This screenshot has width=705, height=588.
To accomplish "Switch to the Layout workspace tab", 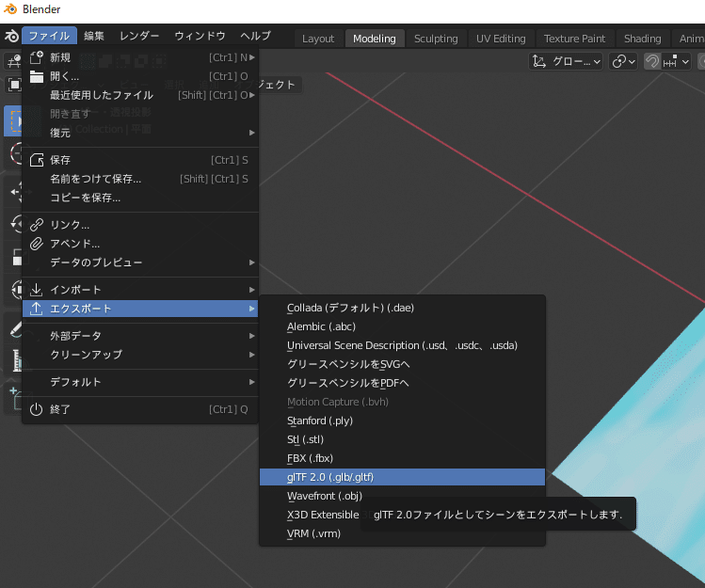I will pyautogui.click(x=318, y=39).
